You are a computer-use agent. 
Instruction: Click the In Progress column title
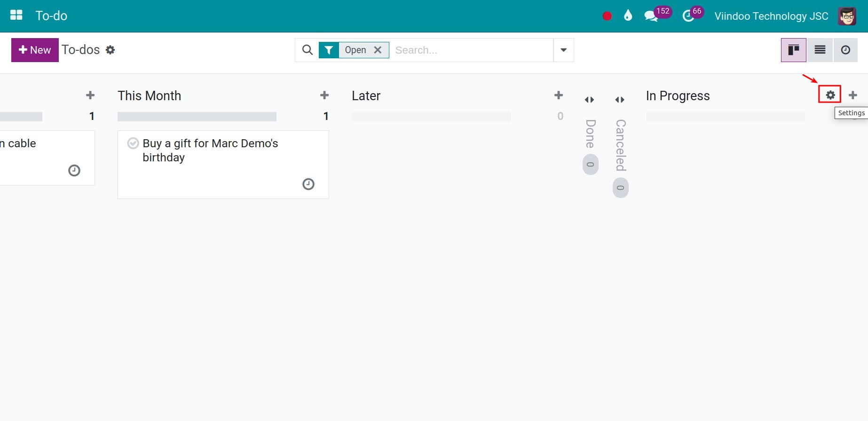678,96
